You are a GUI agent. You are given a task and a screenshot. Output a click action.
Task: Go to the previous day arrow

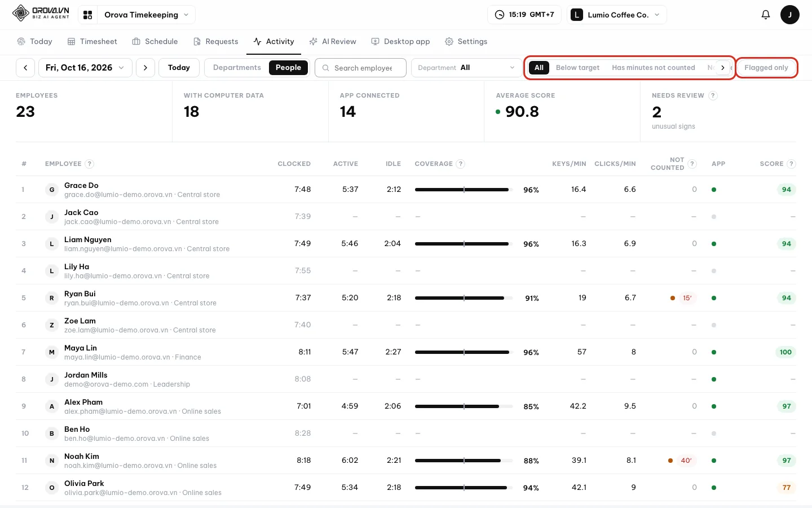click(x=25, y=68)
